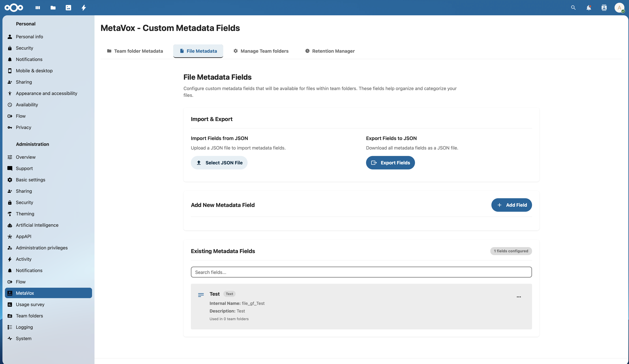Open the Dashboard app icon

[x=37, y=8]
